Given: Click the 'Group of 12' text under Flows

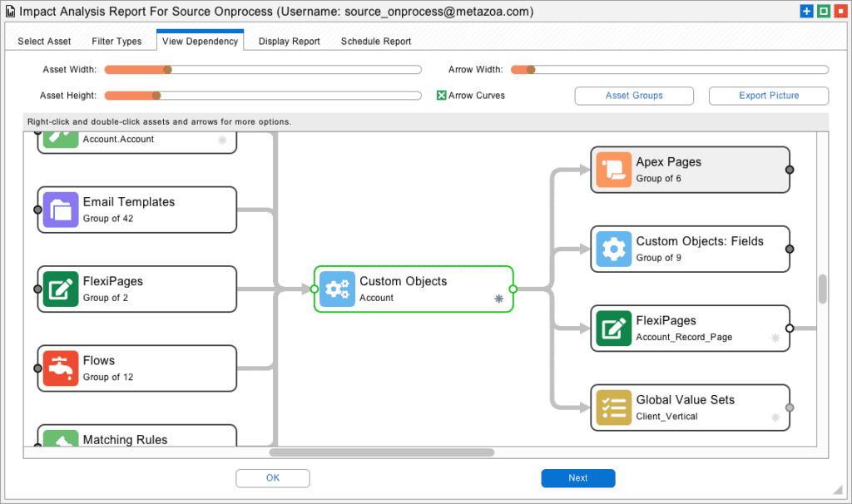Looking at the screenshot, I should [x=108, y=377].
